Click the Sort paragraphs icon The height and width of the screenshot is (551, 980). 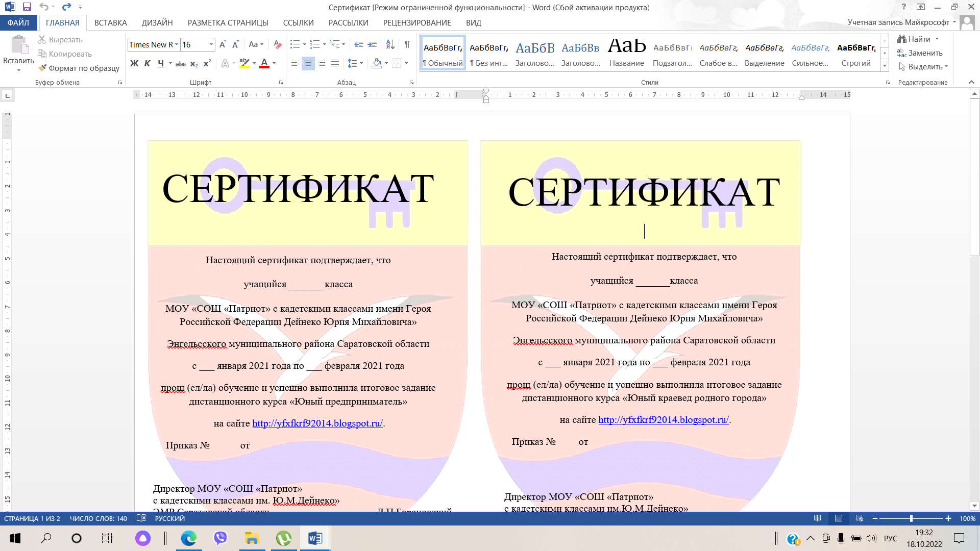click(390, 45)
